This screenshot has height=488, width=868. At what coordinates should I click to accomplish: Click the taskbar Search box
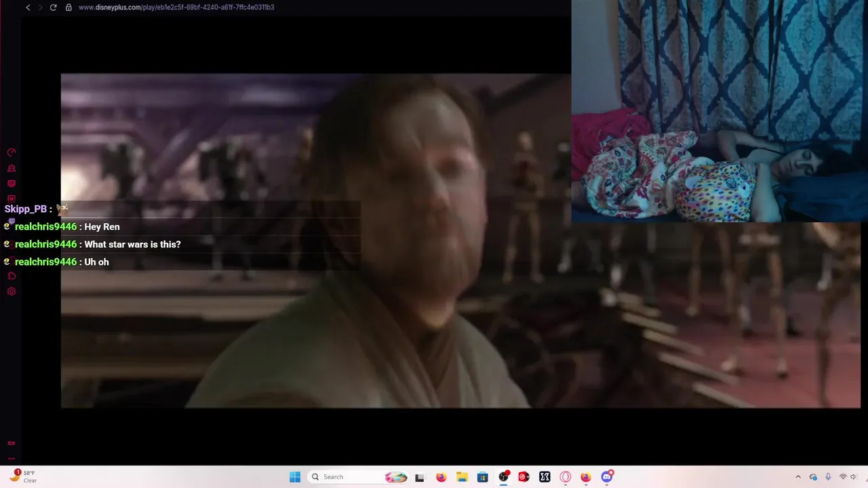tap(358, 477)
